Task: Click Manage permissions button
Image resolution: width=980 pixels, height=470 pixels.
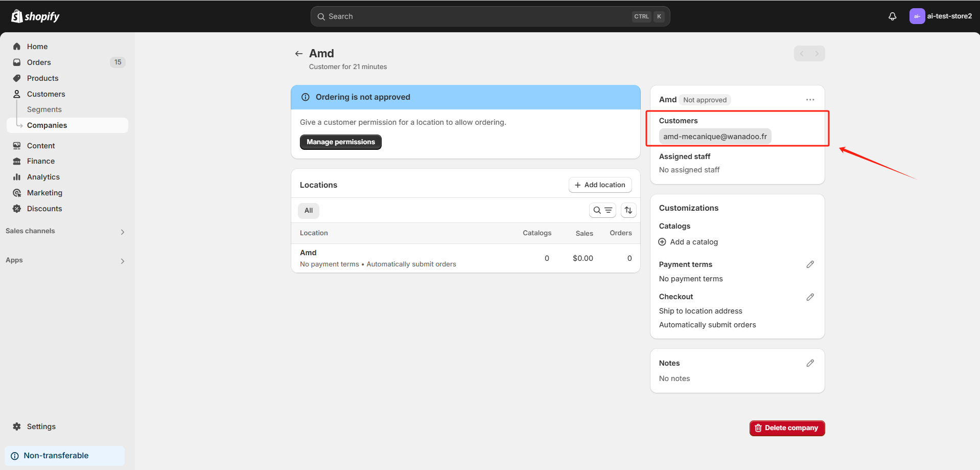Action: tap(341, 142)
